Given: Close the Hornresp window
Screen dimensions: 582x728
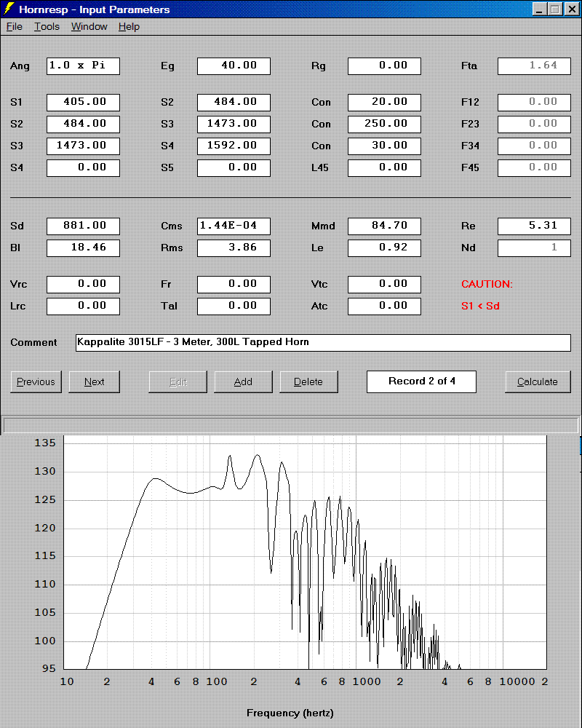Looking at the screenshot, I should pyautogui.click(x=572, y=9).
